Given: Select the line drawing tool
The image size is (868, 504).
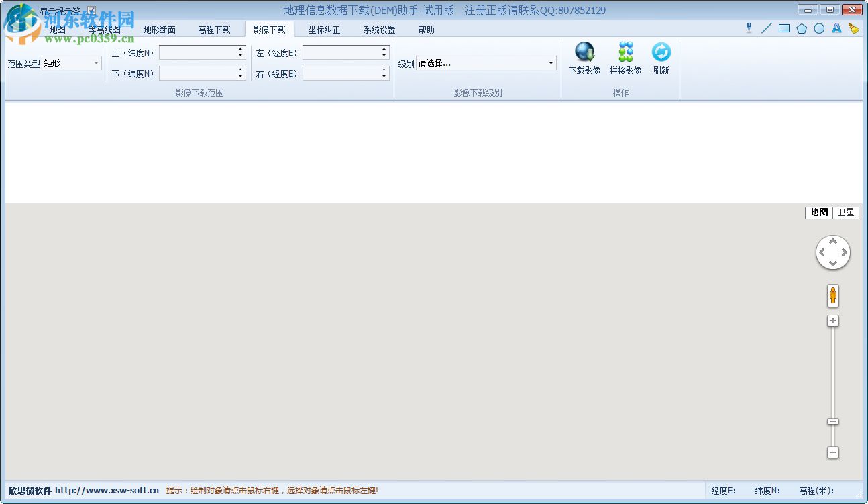Looking at the screenshot, I should (x=766, y=28).
